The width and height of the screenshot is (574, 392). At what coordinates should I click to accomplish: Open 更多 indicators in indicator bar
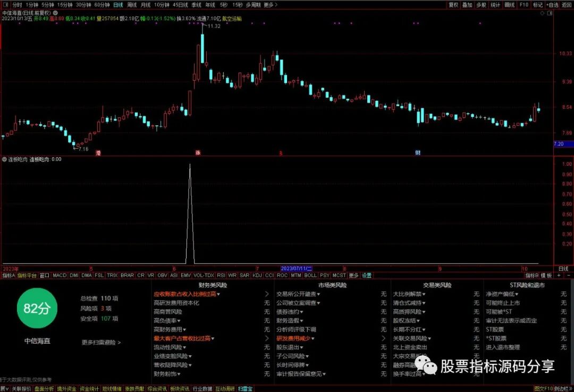pos(353,275)
